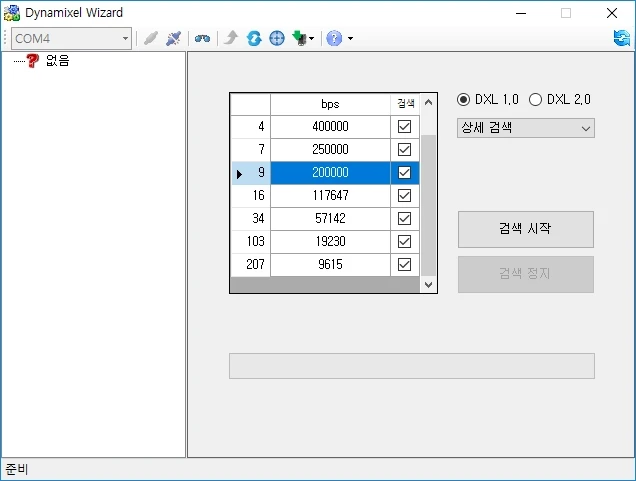Uncheck the 400000 bps search checkbox
Image resolution: width=636 pixels, height=481 pixels.
(404, 127)
